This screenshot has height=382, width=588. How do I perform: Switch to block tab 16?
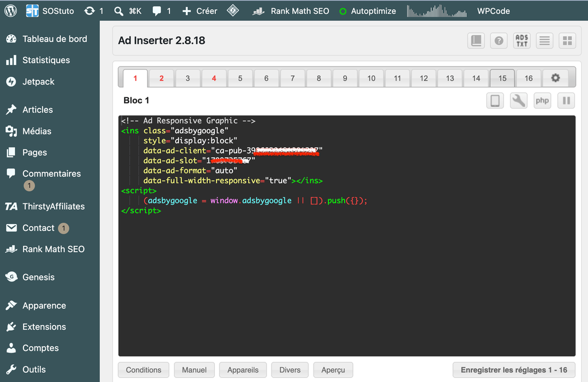(529, 78)
